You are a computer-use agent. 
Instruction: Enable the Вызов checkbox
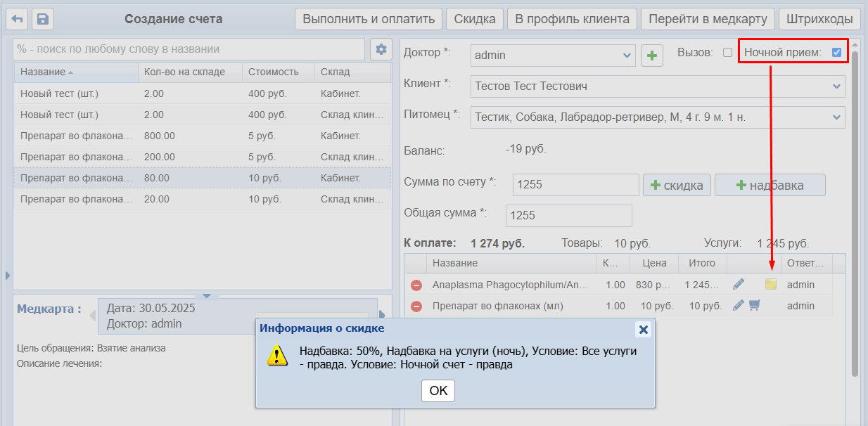pyautogui.click(x=727, y=52)
